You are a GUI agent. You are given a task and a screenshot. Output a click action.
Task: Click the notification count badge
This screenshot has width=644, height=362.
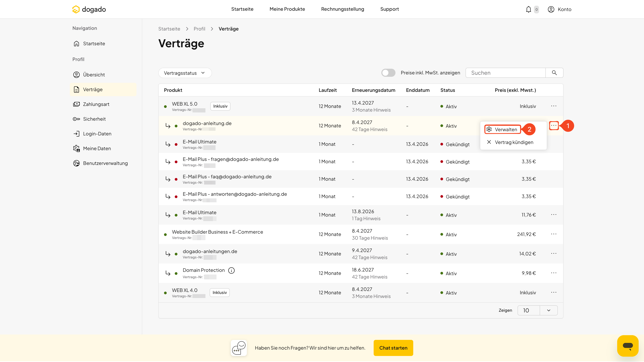(x=536, y=10)
